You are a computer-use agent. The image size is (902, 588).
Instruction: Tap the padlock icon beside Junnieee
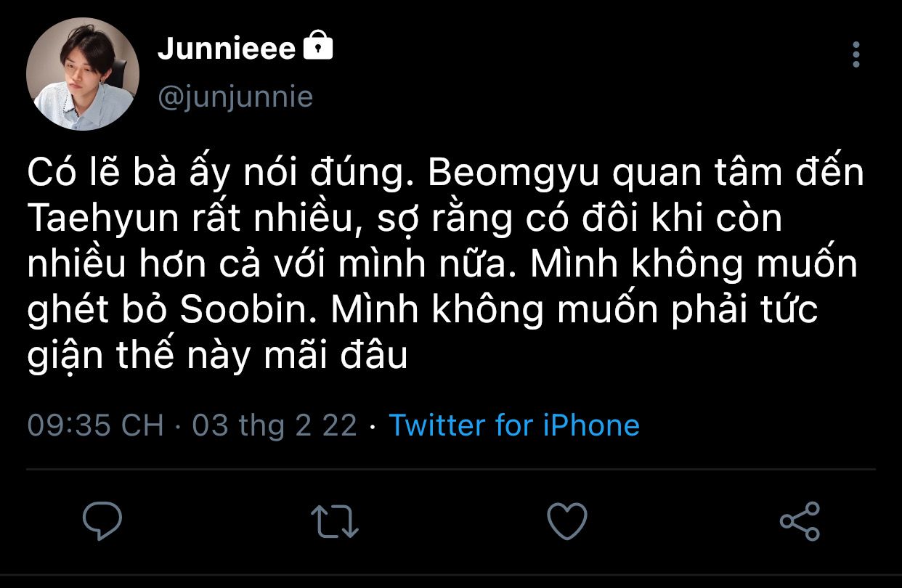point(317,48)
